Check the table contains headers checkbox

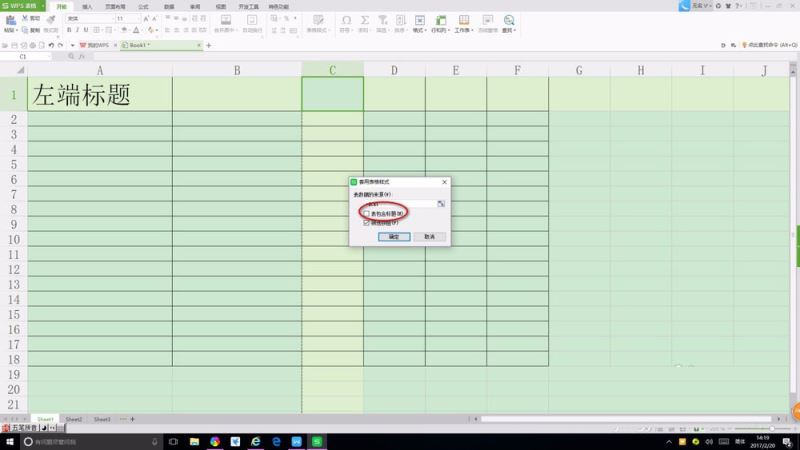(x=366, y=214)
